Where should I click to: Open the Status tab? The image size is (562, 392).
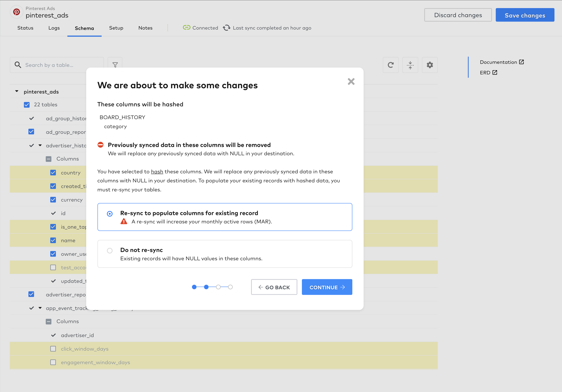coord(25,28)
